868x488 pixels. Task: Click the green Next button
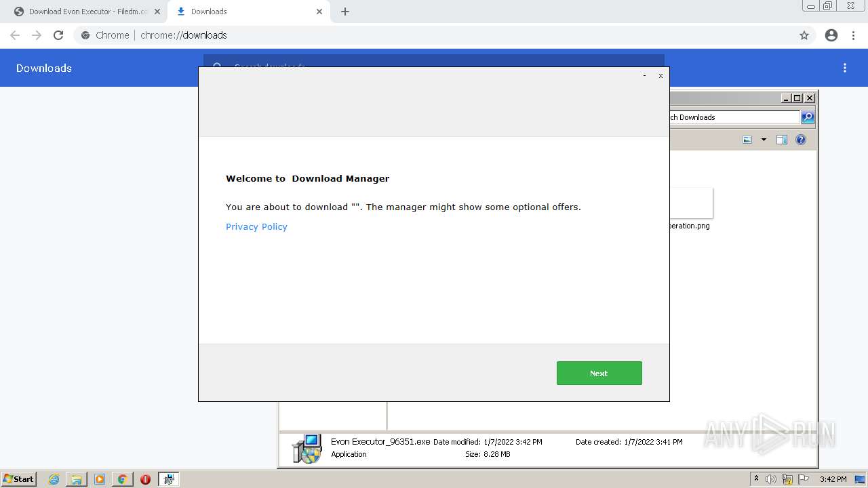coord(599,373)
